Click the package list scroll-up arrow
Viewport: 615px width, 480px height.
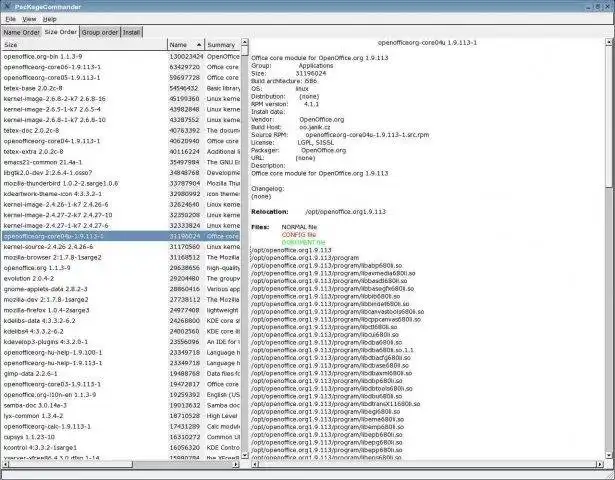pos(245,42)
